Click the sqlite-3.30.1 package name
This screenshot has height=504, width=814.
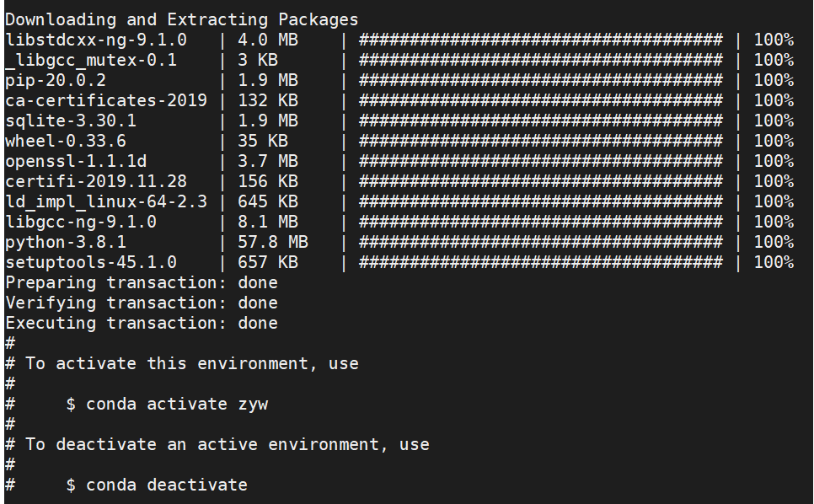click(x=71, y=121)
